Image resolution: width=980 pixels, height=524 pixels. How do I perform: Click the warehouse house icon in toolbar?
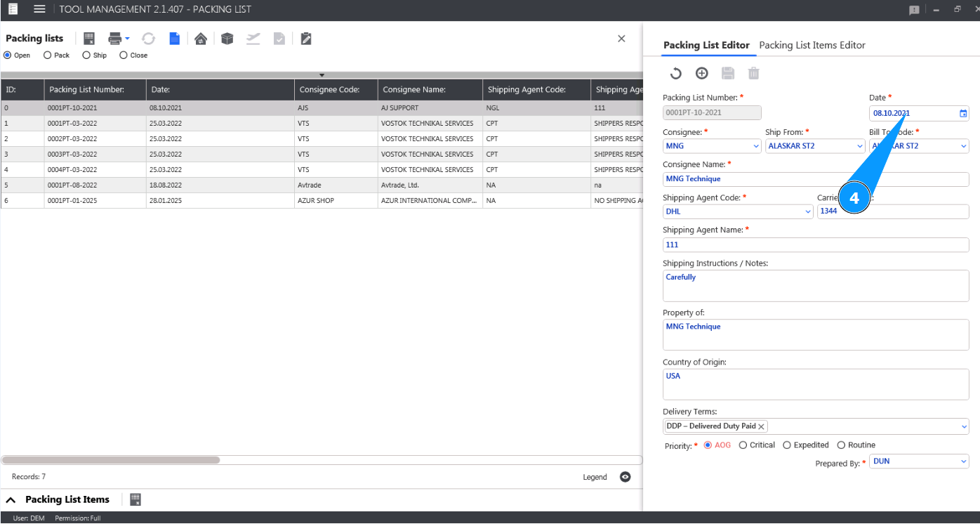click(201, 39)
